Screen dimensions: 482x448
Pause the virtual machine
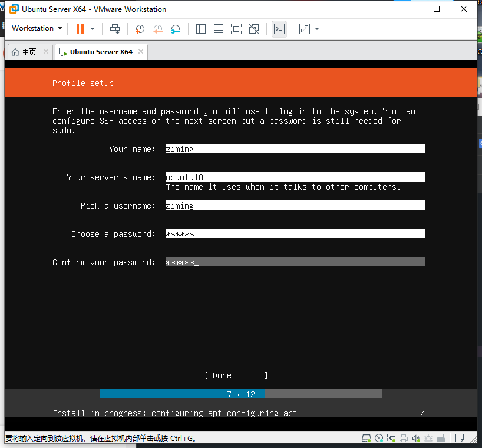[80, 29]
